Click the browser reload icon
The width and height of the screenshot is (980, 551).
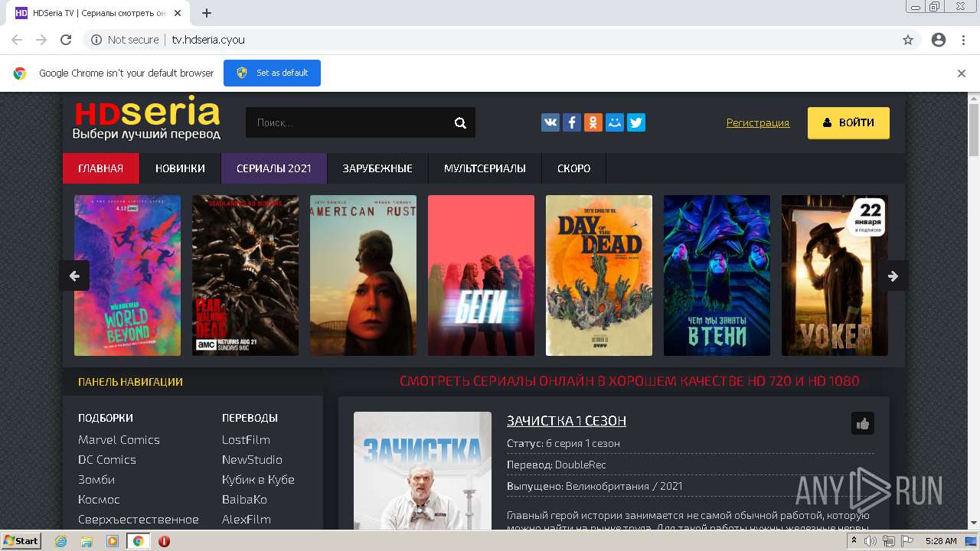coord(66,40)
